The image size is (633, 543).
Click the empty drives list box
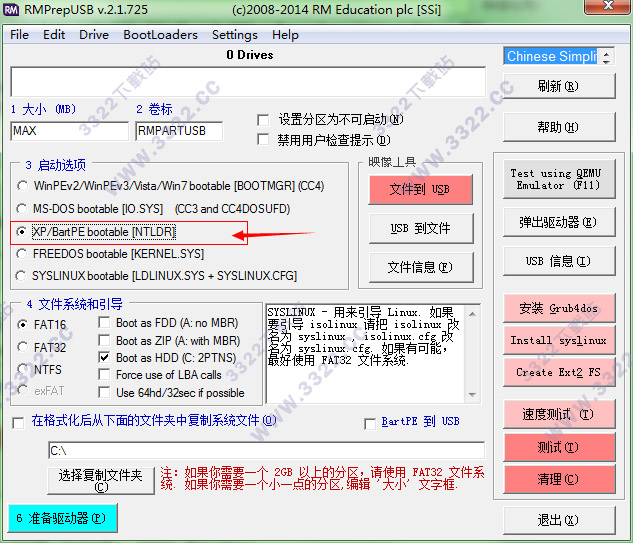coord(248,82)
